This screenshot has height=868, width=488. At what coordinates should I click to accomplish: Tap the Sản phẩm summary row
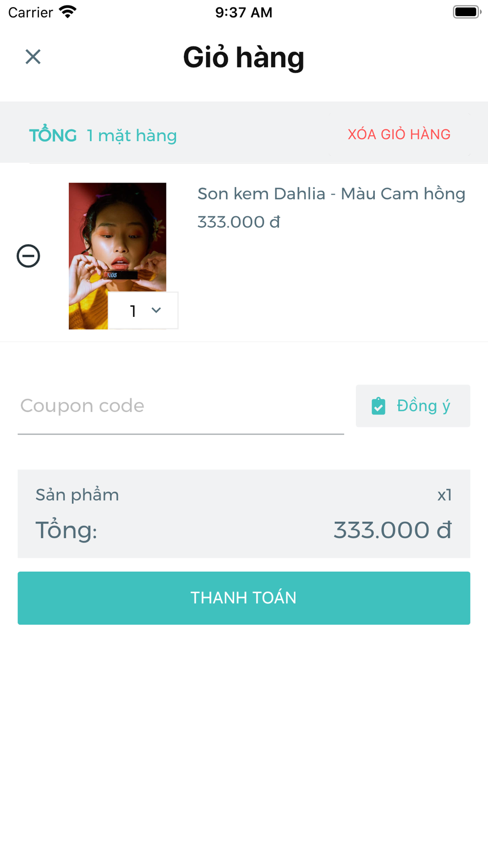(244, 495)
